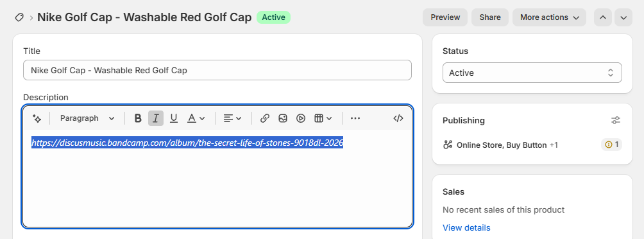Toggle bold formatting
Image resolution: width=644 pixels, height=239 pixels.
138,118
